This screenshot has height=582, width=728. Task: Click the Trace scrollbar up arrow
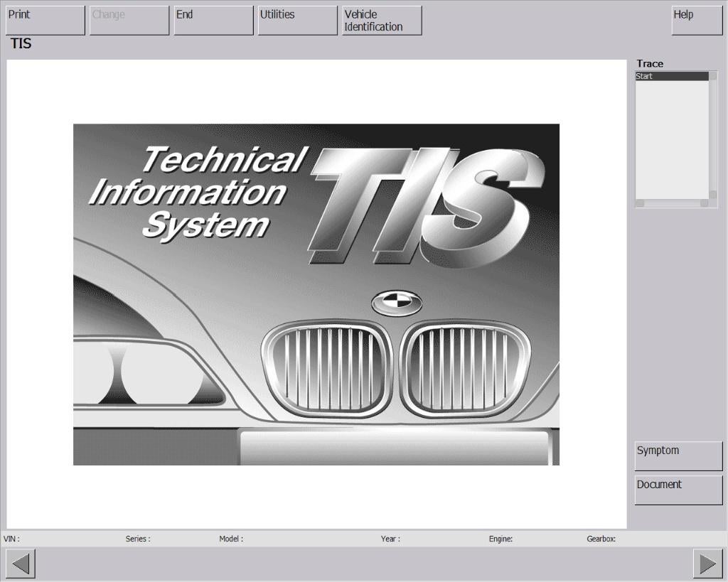[713, 76]
